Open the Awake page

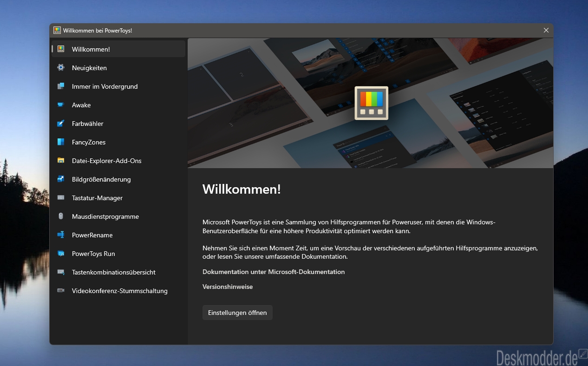[x=118, y=105]
